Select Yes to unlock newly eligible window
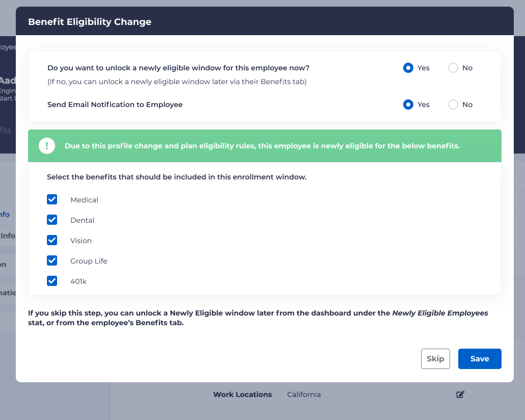525x420 pixels. (x=408, y=68)
